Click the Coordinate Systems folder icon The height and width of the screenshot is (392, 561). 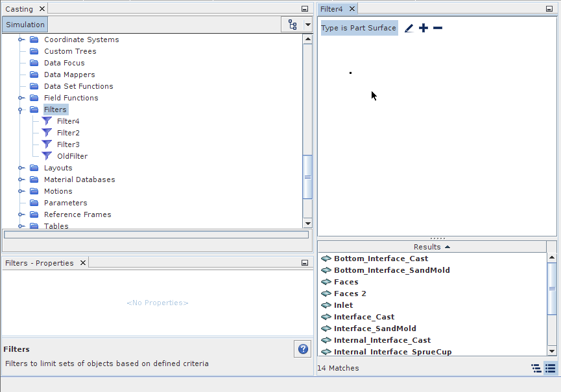[x=34, y=40]
